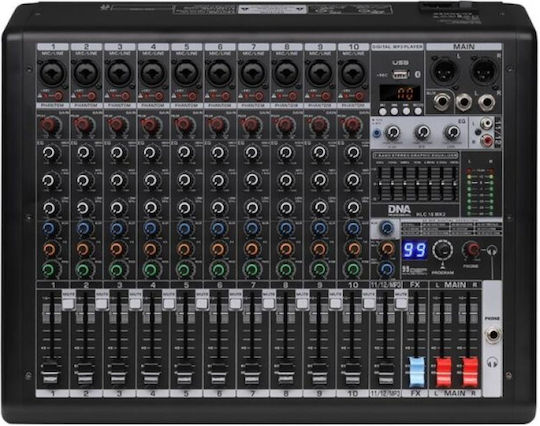Click the channel 3 combo XLR input jack
Viewport: 540px width, 426px height.
pyautogui.click(x=120, y=73)
